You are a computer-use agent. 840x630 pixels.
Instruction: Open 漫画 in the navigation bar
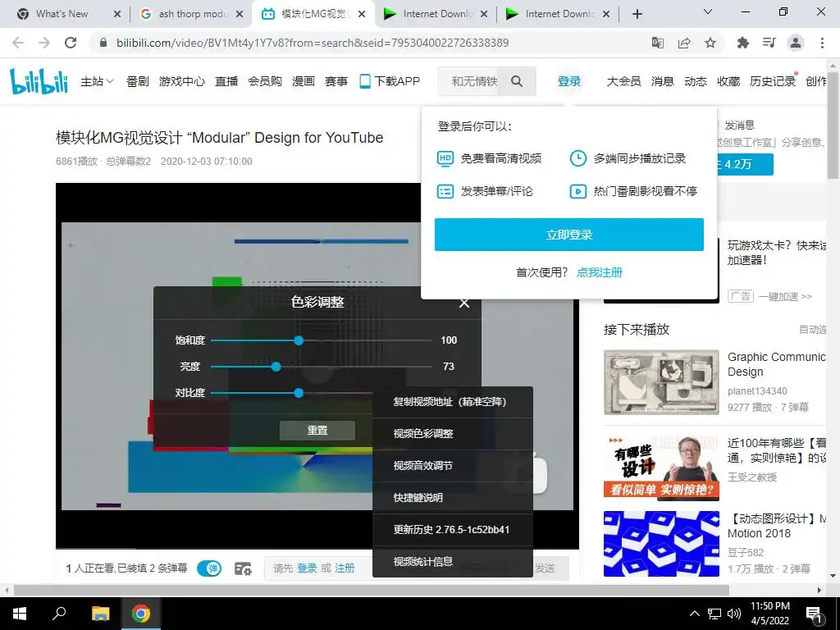coord(304,81)
